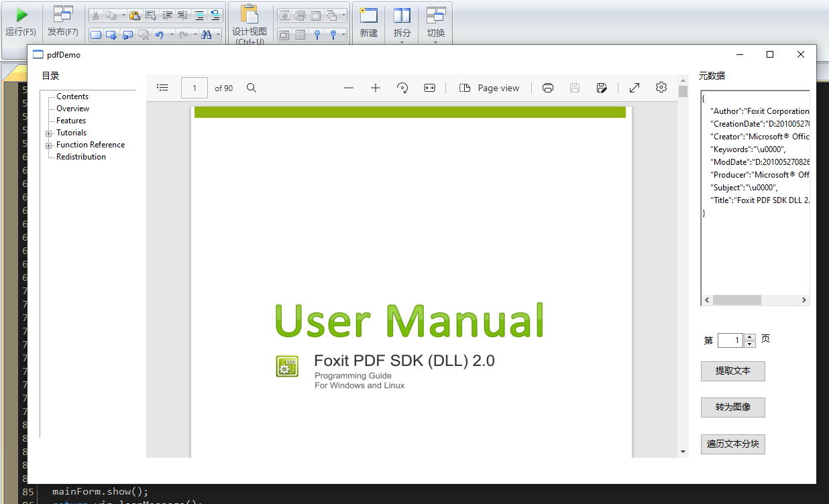Click the Page view text button
829x504 pixels.
coord(498,88)
